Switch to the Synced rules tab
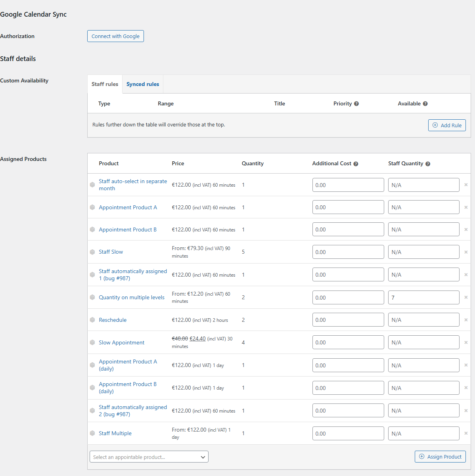 point(142,84)
